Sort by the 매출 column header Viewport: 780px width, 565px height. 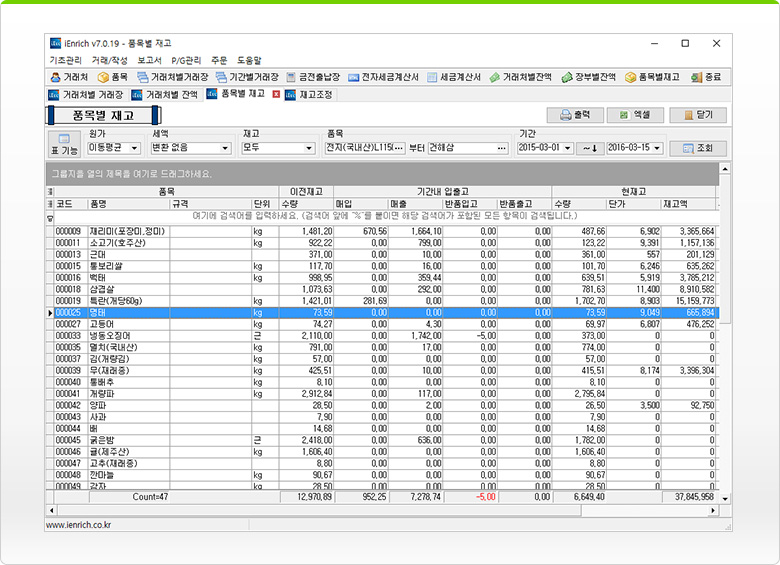(x=415, y=204)
